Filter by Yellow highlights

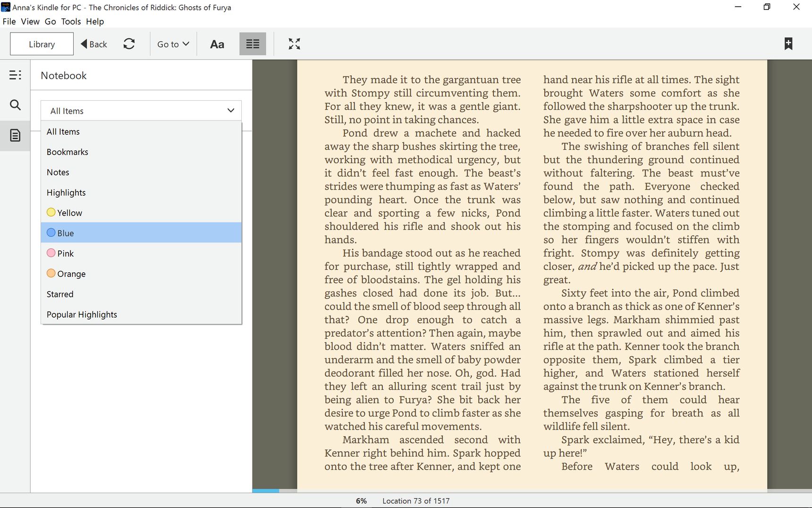141,213
